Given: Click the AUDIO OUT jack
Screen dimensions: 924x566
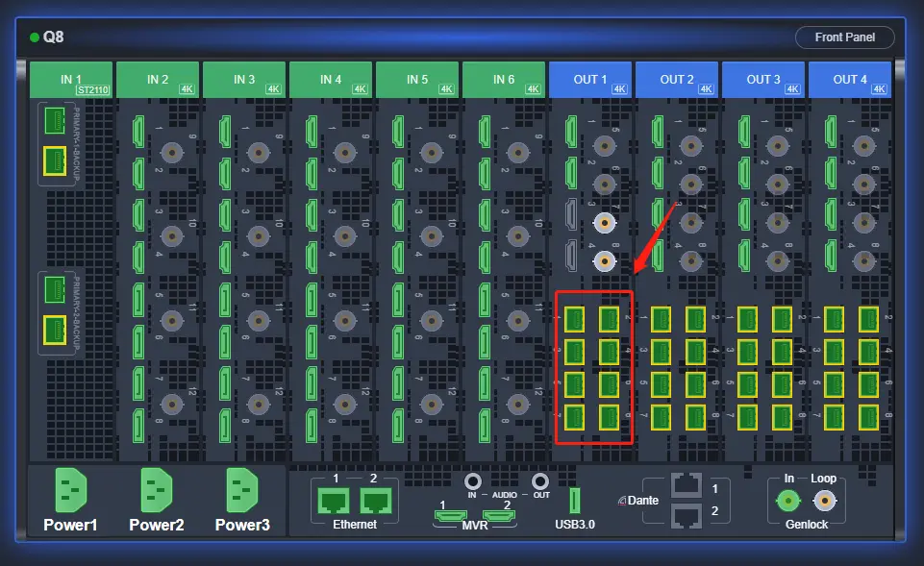Looking at the screenshot, I should [540, 480].
